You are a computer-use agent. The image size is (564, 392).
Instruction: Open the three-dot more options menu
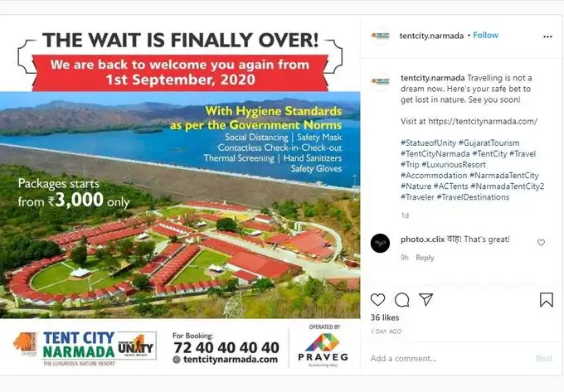[547, 36]
